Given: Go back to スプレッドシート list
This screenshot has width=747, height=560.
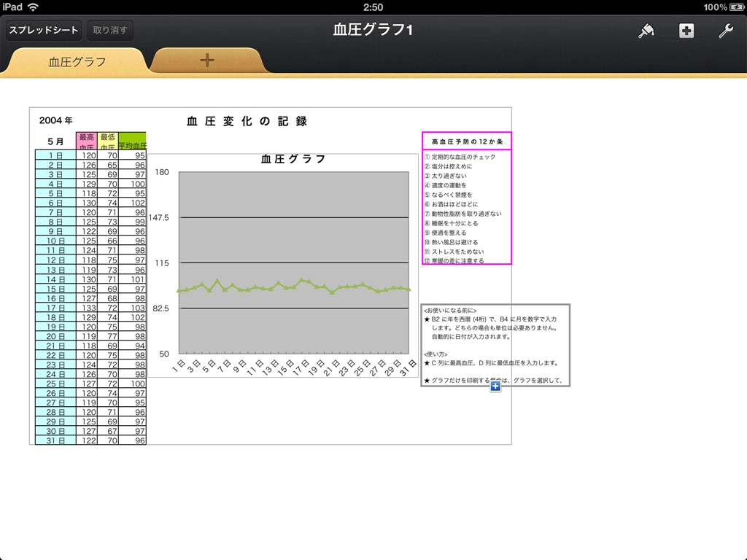Looking at the screenshot, I should (44, 31).
